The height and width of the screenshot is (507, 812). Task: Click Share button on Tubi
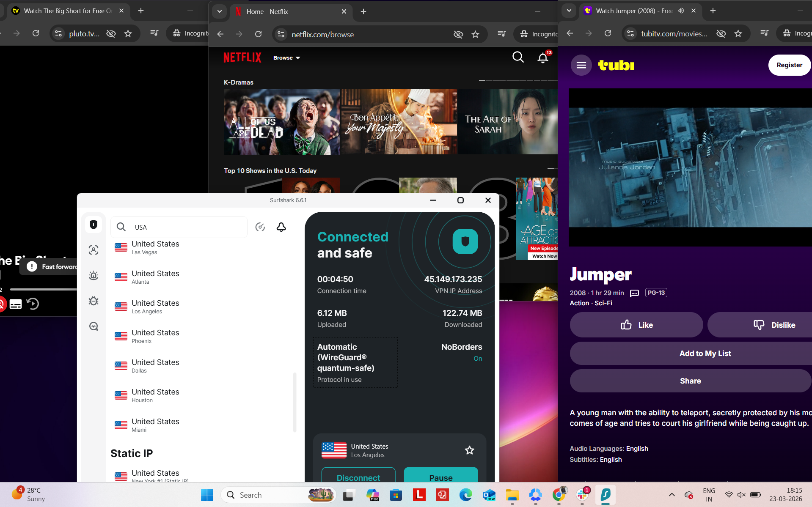click(x=691, y=381)
